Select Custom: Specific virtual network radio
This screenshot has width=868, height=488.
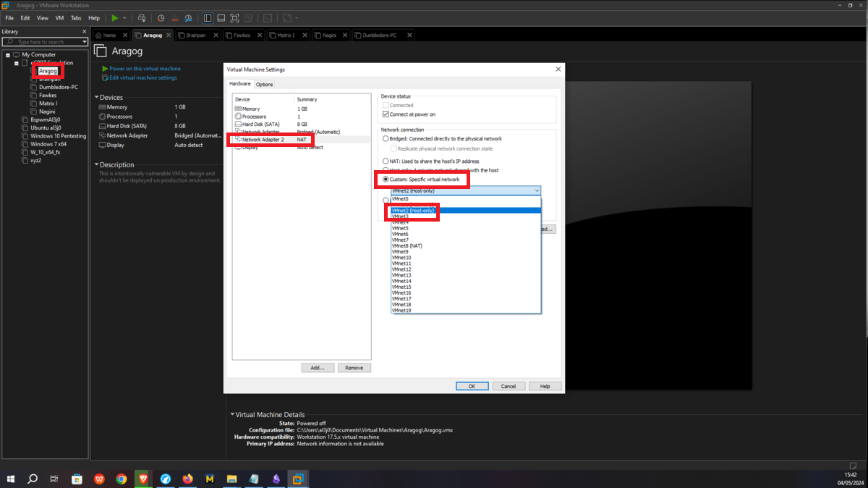point(386,180)
